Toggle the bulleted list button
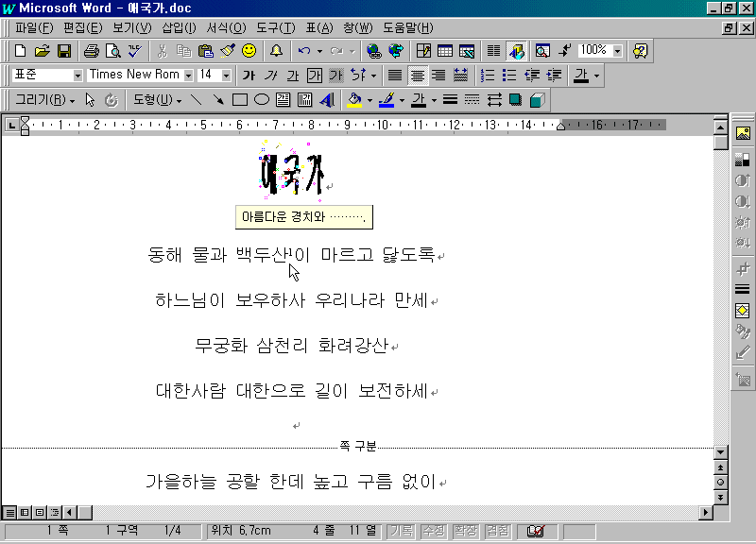Viewport: 756px width, 544px height. tap(509, 76)
